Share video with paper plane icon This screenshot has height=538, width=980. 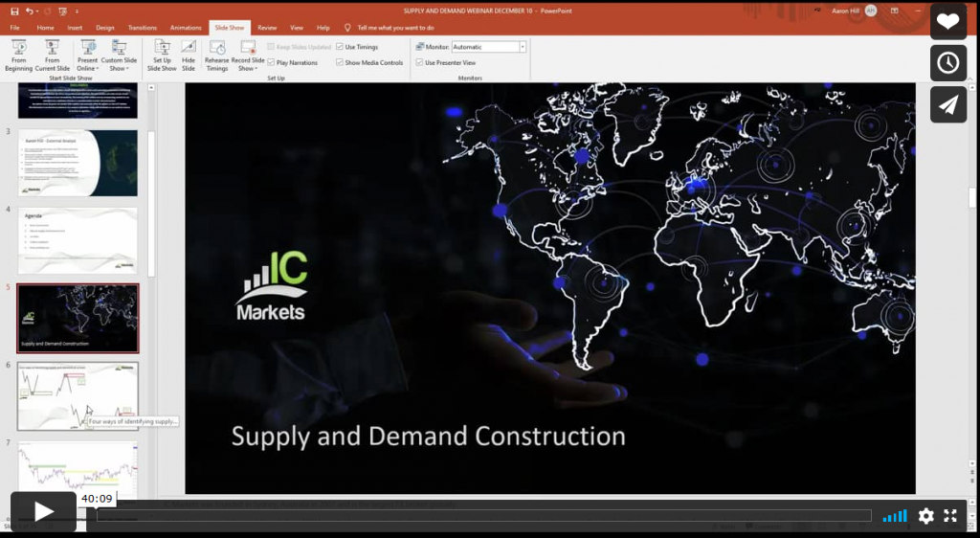pyautogui.click(x=948, y=104)
